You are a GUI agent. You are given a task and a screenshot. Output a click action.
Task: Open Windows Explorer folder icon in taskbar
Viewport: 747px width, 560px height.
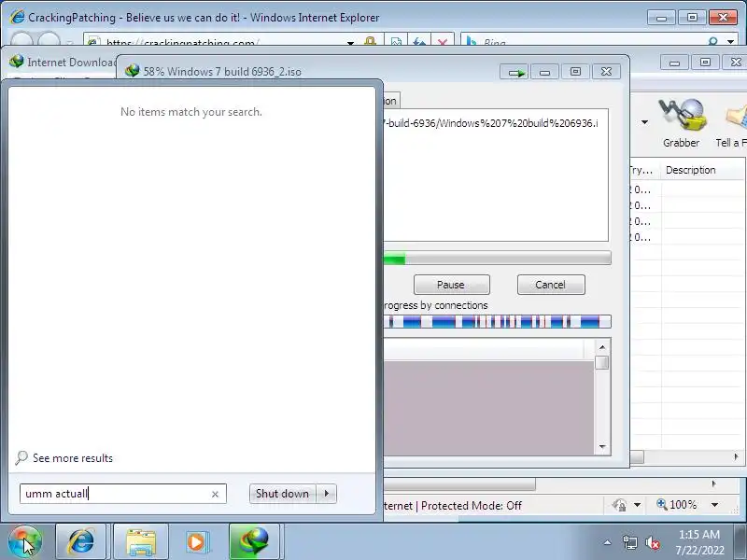pos(141,542)
